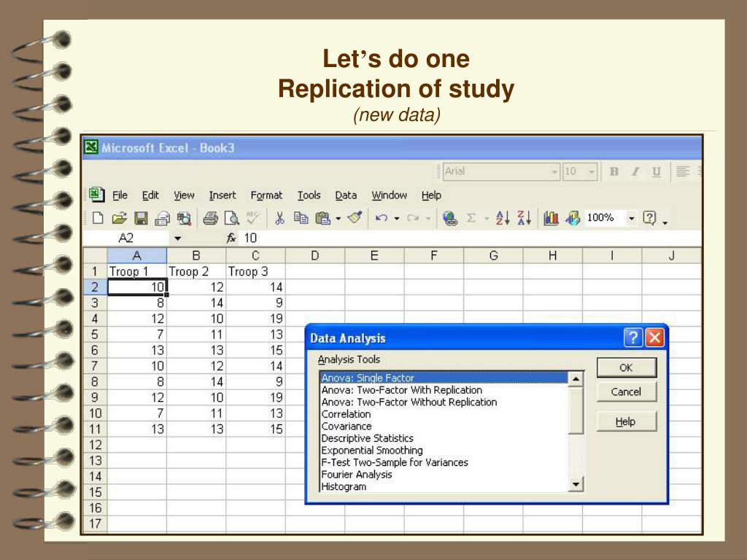Open Print Preview icon

231,218
